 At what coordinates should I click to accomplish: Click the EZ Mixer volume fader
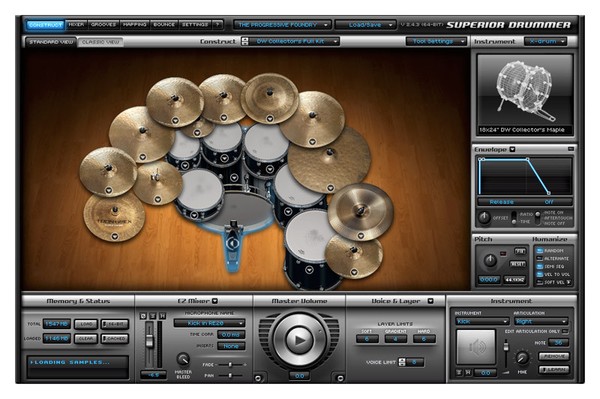click(150, 340)
